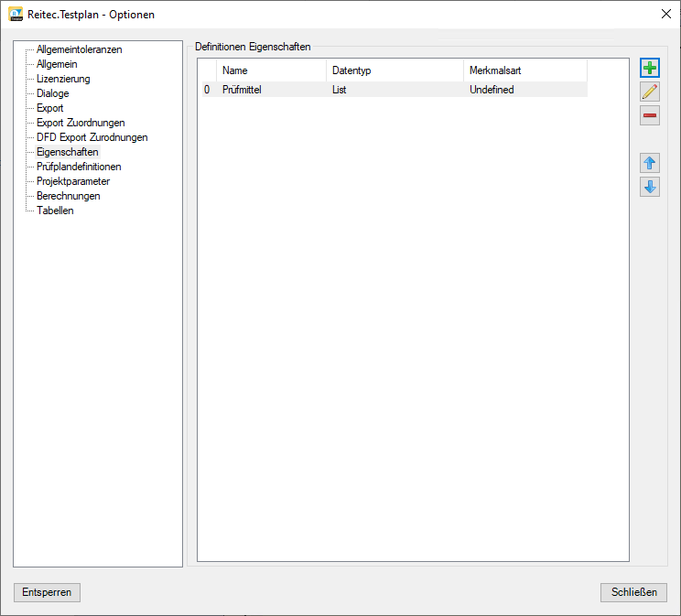Sort by Datentyp column header
681x616 pixels.
point(395,70)
